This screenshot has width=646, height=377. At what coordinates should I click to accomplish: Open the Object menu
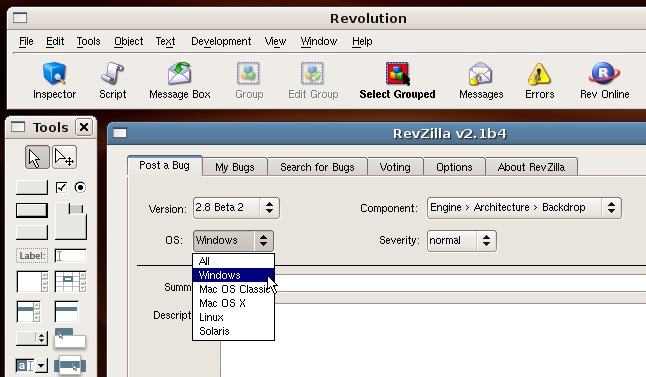[x=129, y=41]
